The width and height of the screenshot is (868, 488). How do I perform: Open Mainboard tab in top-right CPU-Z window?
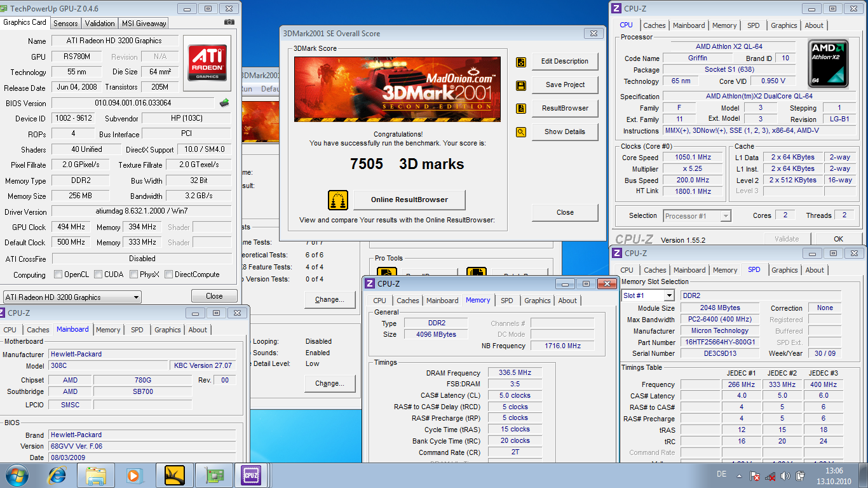click(x=689, y=25)
